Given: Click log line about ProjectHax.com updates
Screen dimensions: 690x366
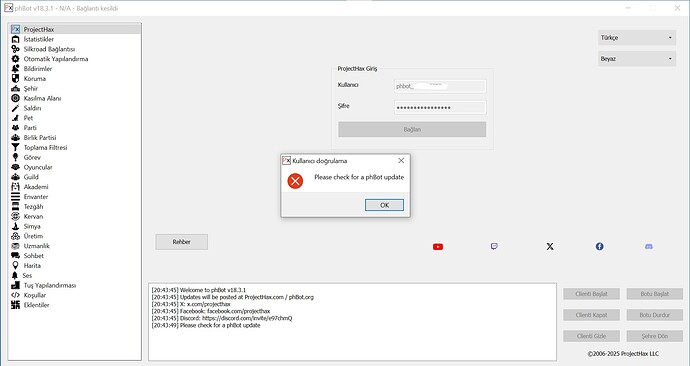Looking at the screenshot, I should 232,297.
